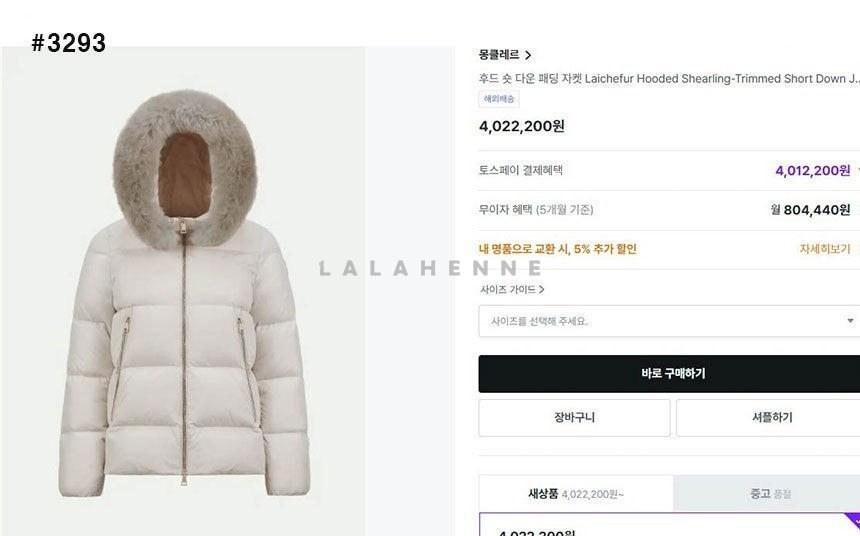Click the purple corner badge on the price card
The height and width of the screenshot is (536, 860).
pyautogui.click(x=853, y=518)
